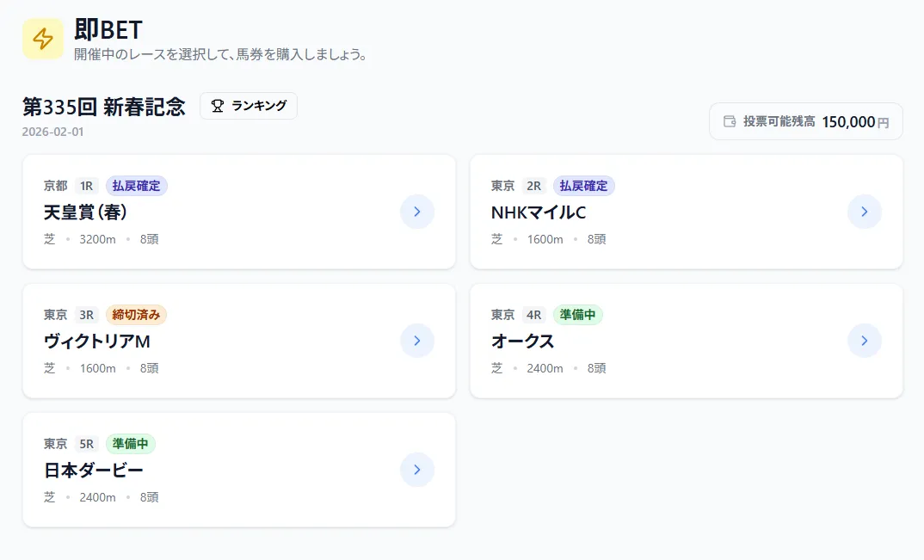924x560 pixels.
Task: Click the 締切済み status badge
Action: coord(137,314)
